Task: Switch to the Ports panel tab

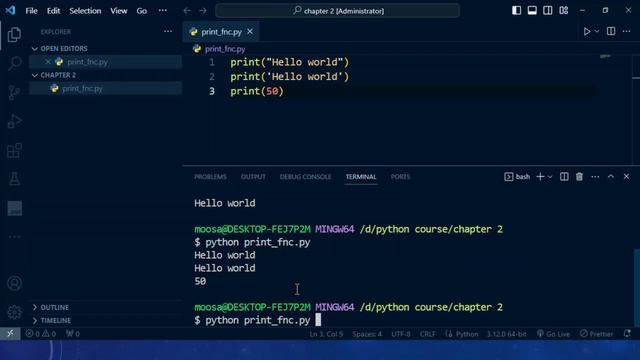Action: (x=400, y=177)
